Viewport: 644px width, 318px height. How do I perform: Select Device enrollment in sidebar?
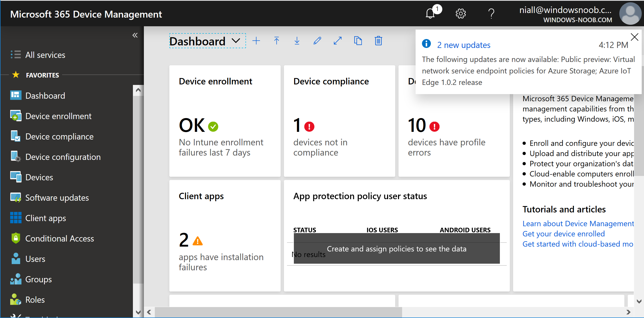click(x=58, y=116)
